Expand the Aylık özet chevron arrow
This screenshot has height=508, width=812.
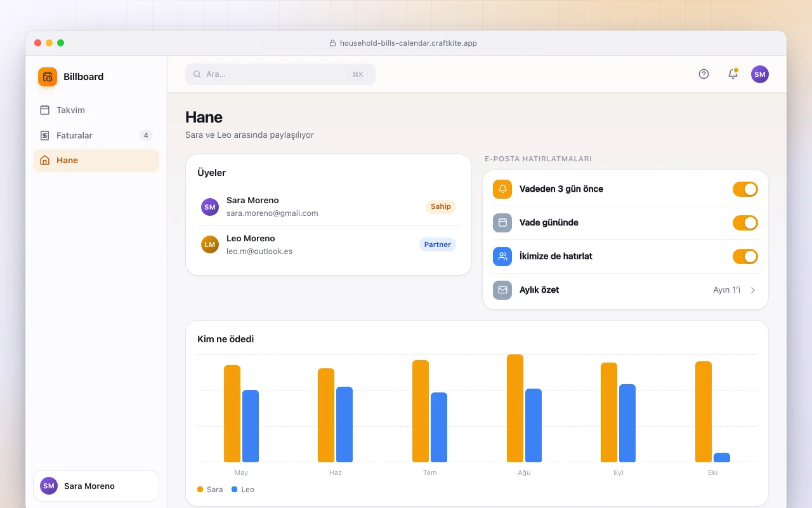[x=753, y=290]
